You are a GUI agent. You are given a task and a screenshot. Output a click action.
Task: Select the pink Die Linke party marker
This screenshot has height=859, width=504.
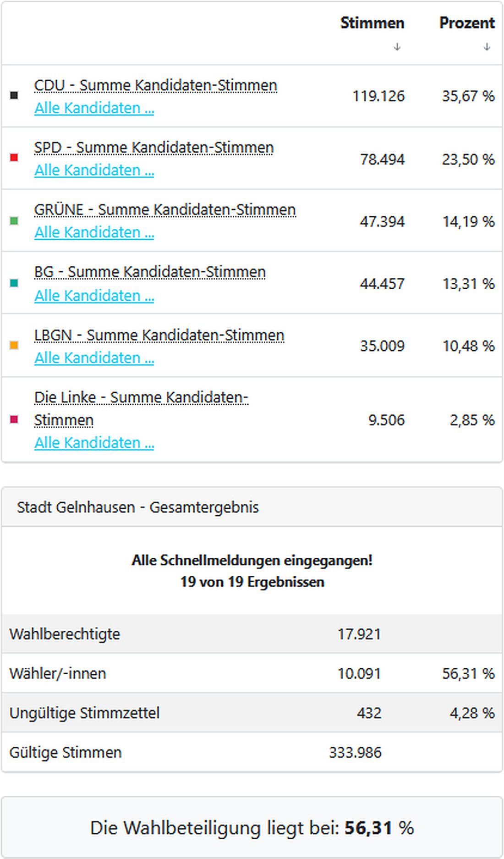(x=15, y=419)
